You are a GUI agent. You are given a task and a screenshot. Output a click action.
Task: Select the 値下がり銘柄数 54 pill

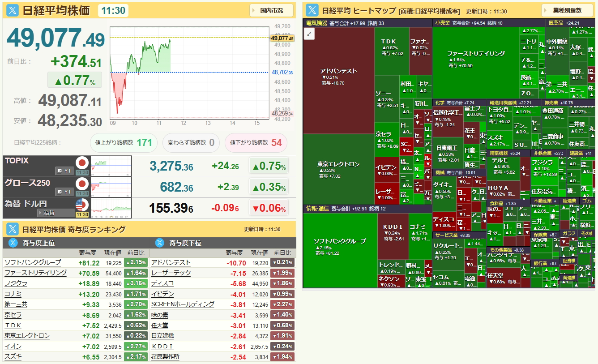[x=256, y=142]
